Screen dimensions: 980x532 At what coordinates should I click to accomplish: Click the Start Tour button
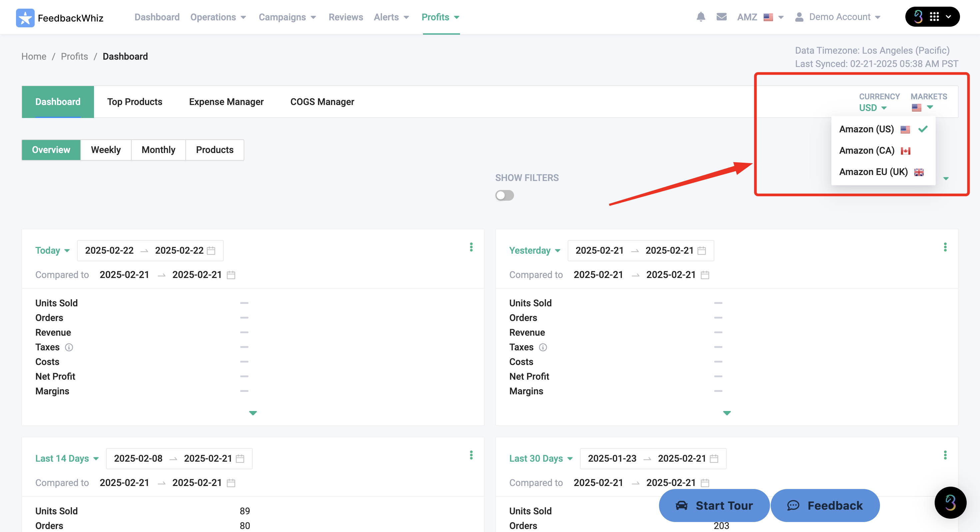pyautogui.click(x=714, y=505)
